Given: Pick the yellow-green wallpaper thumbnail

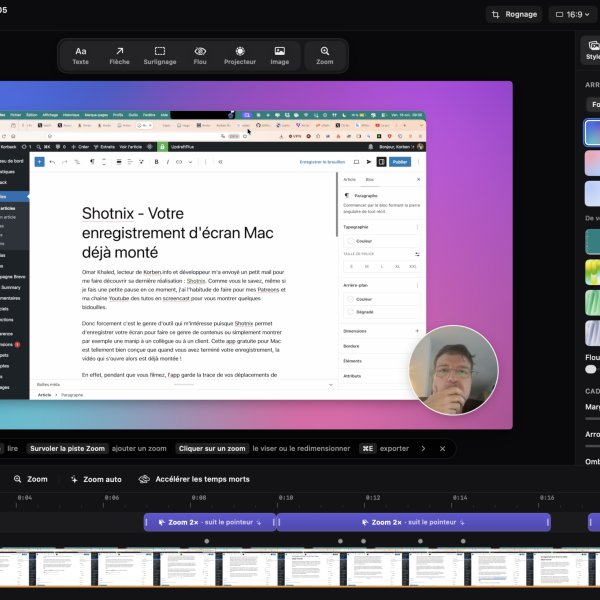Looking at the screenshot, I should [x=592, y=272].
